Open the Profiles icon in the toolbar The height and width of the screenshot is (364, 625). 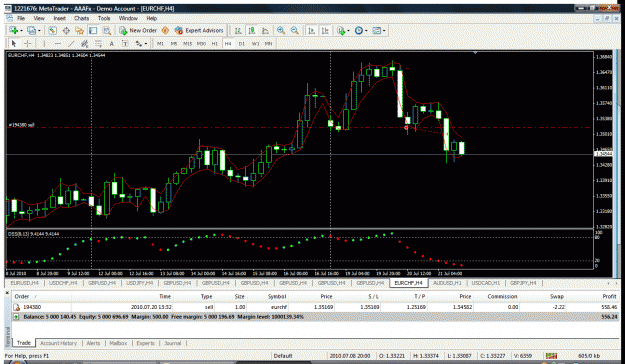(x=31, y=30)
